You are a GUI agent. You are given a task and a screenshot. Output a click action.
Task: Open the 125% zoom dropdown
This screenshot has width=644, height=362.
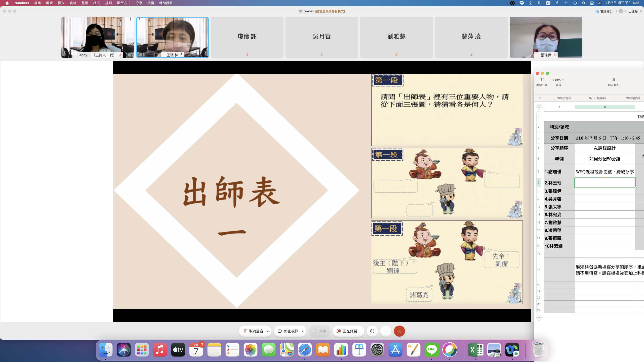coord(558,80)
